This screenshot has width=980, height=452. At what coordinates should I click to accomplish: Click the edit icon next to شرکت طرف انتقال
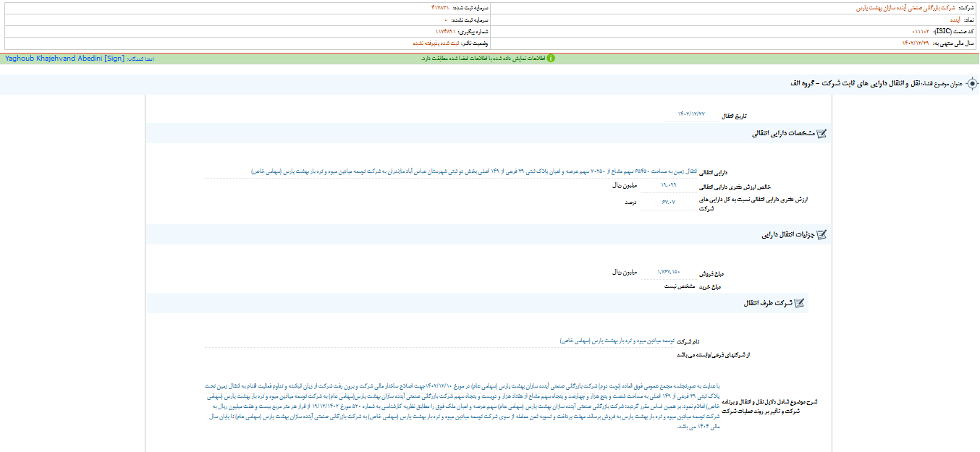pos(798,303)
